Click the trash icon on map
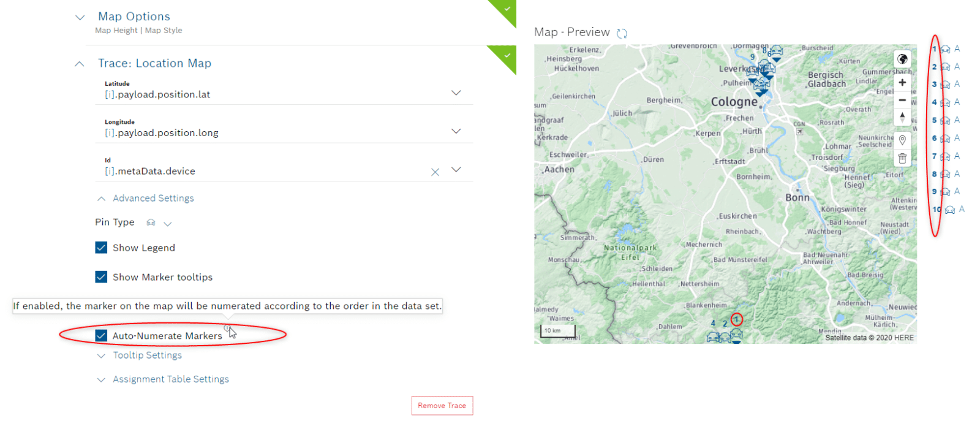Image resolution: width=980 pixels, height=426 pixels. (x=902, y=158)
